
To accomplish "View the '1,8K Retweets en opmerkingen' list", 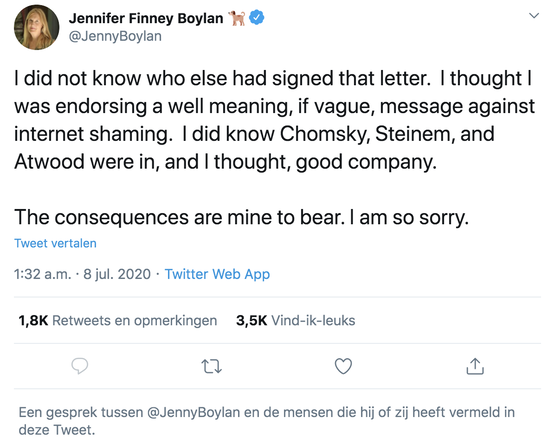I will pos(118,321).
